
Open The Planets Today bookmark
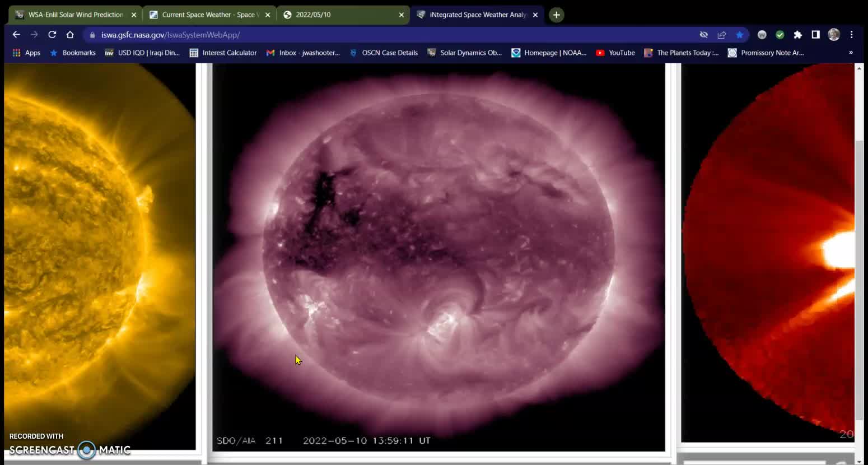[x=681, y=53]
